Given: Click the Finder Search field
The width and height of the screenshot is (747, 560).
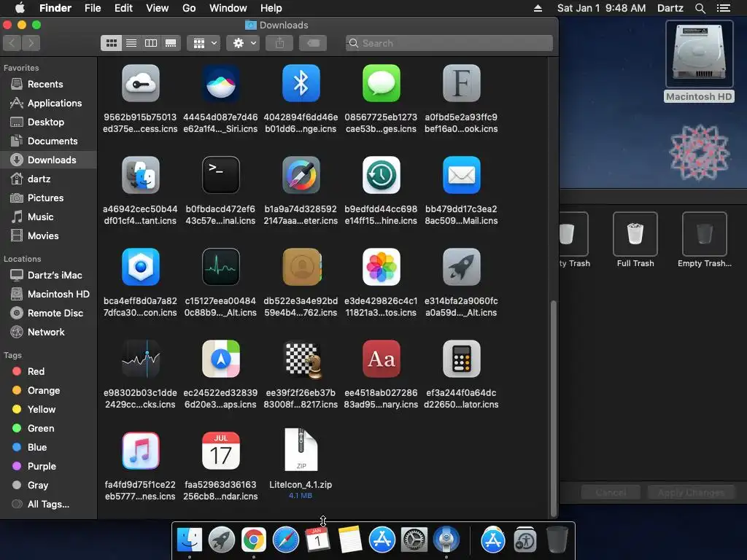Looking at the screenshot, I should (449, 43).
